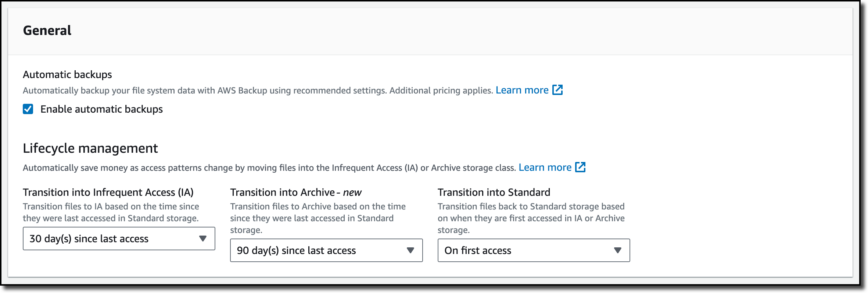Click the Automatic backups heading
The image size is (868, 293).
point(67,74)
